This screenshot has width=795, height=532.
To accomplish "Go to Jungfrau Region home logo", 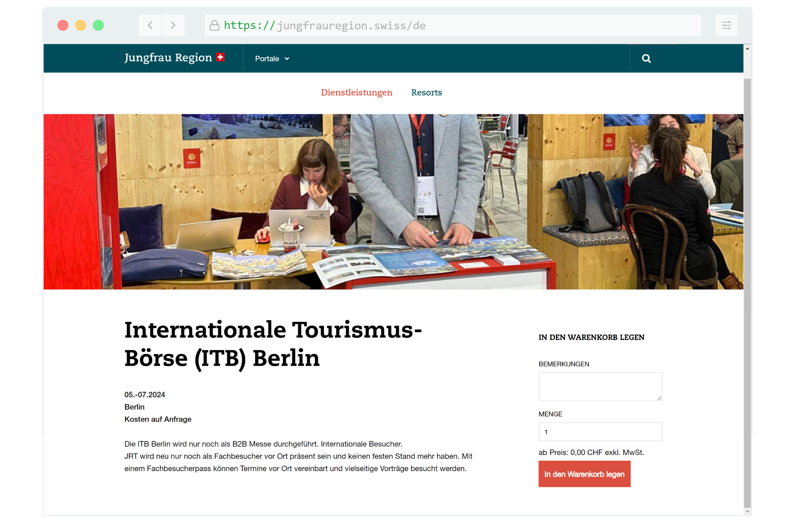I will point(168,58).
